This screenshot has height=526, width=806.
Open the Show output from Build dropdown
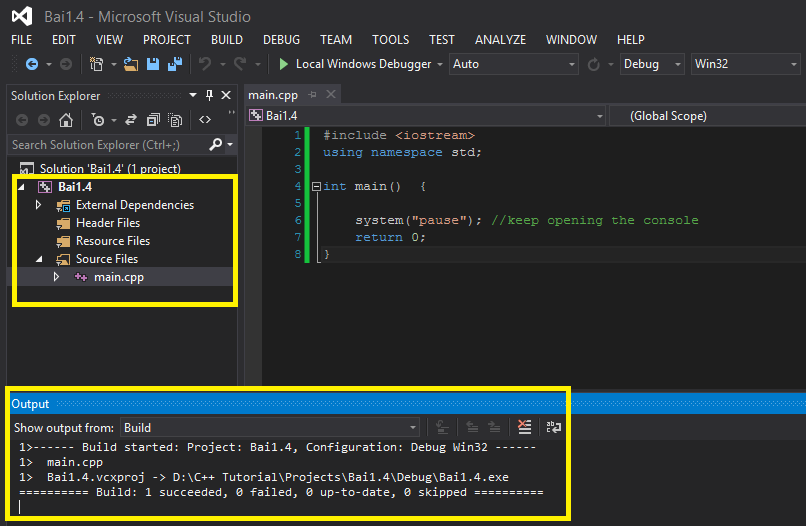tap(270, 427)
